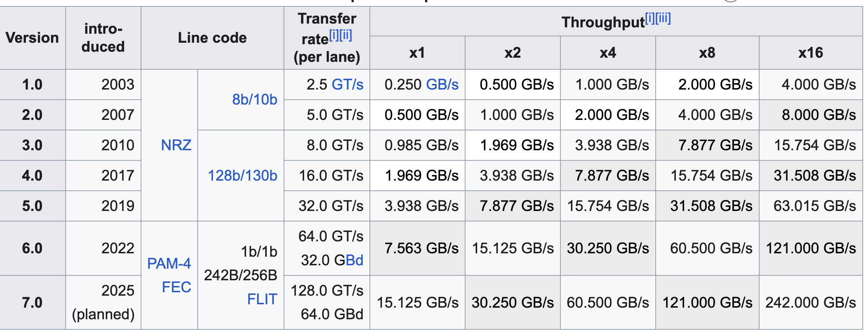Click the version 6.0 row header
The image size is (868, 335).
click(33, 248)
